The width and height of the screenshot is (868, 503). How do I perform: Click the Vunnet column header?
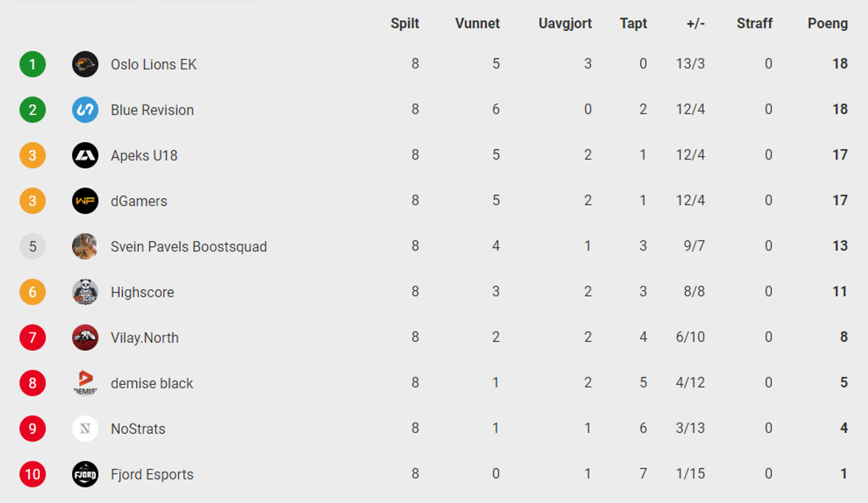(x=477, y=23)
